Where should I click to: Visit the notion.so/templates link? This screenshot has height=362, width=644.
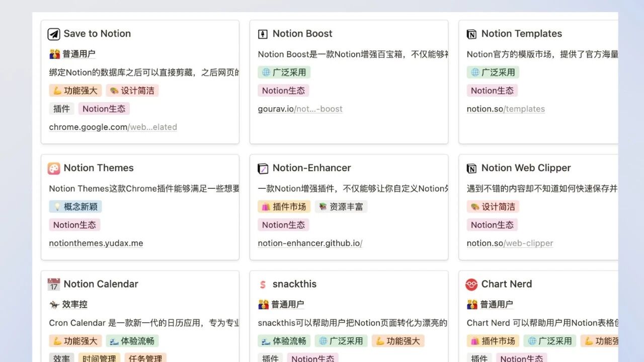[506, 109]
